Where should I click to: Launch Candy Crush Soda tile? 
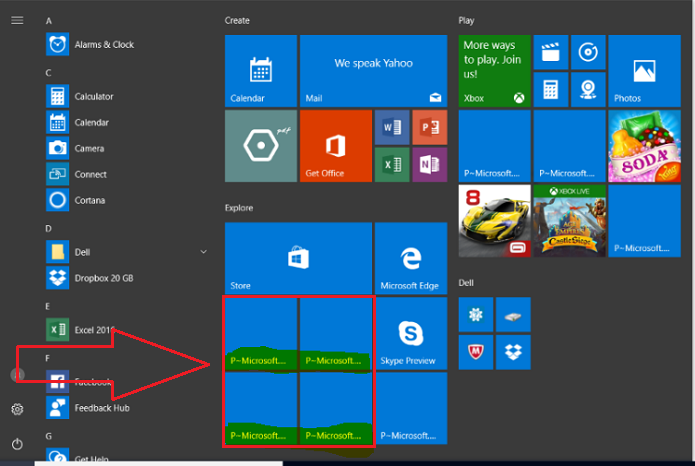(644, 146)
